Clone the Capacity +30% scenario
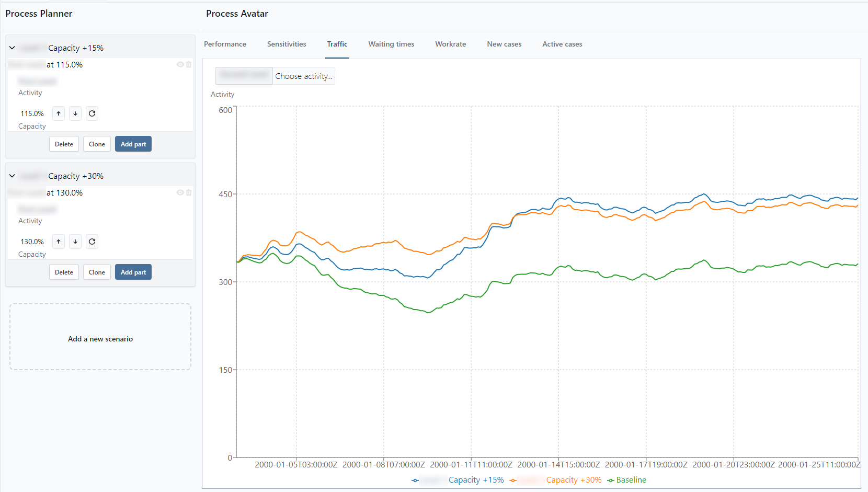The height and width of the screenshot is (492, 868). pyautogui.click(x=97, y=272)
